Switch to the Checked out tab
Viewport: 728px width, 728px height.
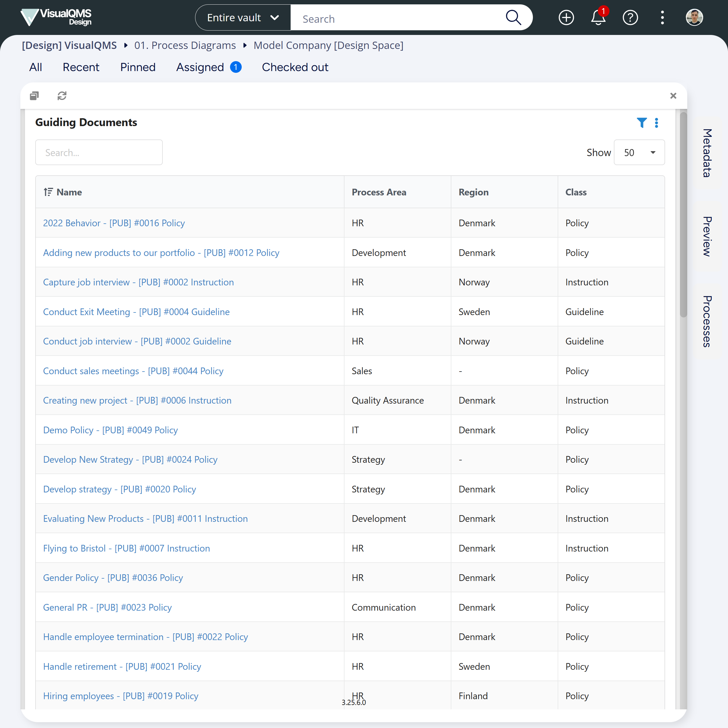(295, 67)
